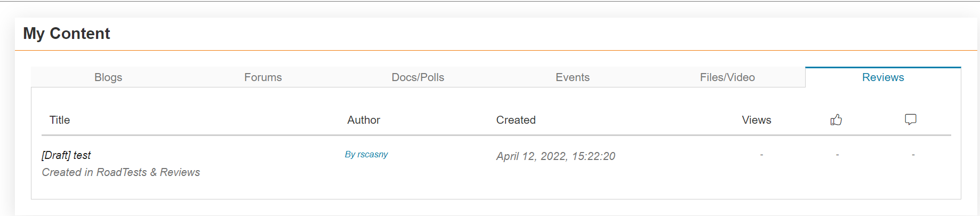Screen dimensions: 980x216
Task: Click the draft's likes count dash
Action: point(837,155)
